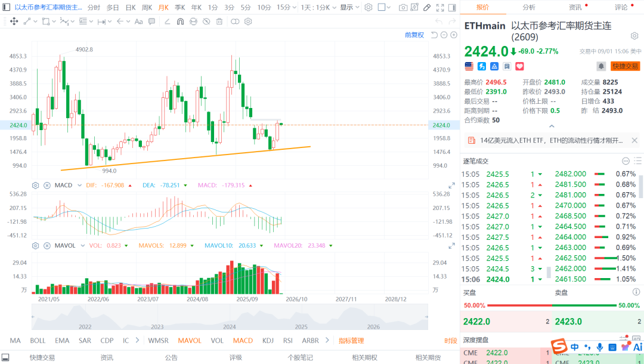Hide drawings with the eye-slash icon
Image resolution: width=644 pixels, height=364 pixels.
point(206,21)
